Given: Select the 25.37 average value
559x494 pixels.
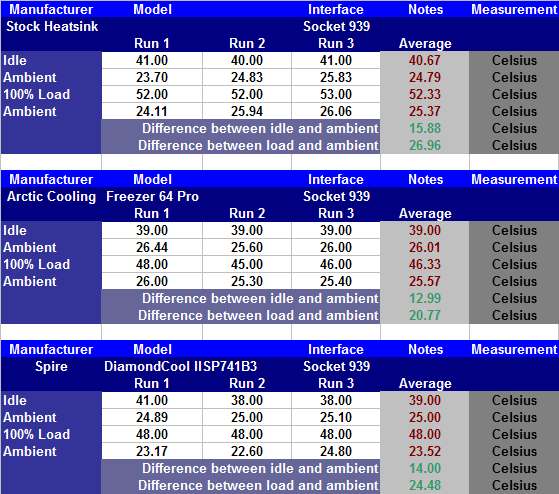Looking at the screenshot, I should [x=425, y=112].
